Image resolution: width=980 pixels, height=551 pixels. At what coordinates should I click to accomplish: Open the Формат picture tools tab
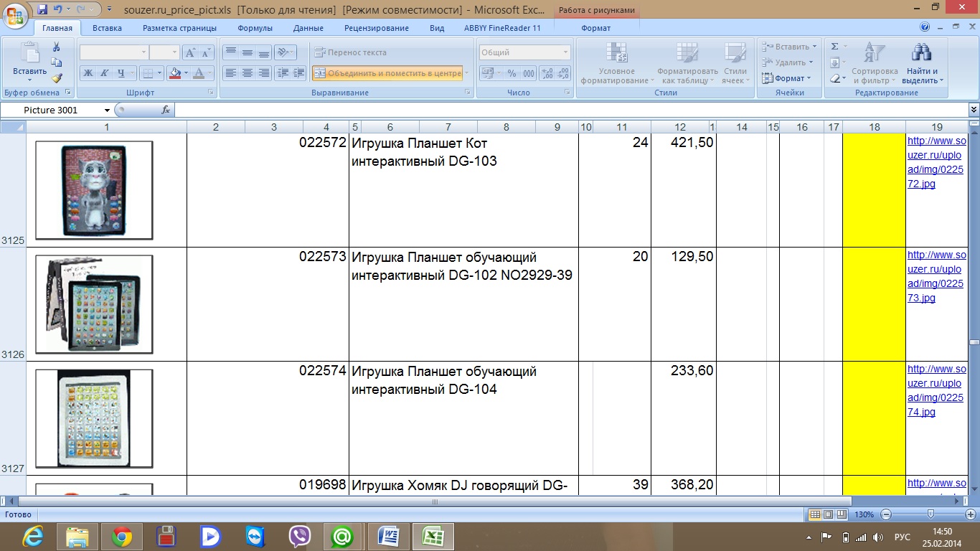[596, 28]
